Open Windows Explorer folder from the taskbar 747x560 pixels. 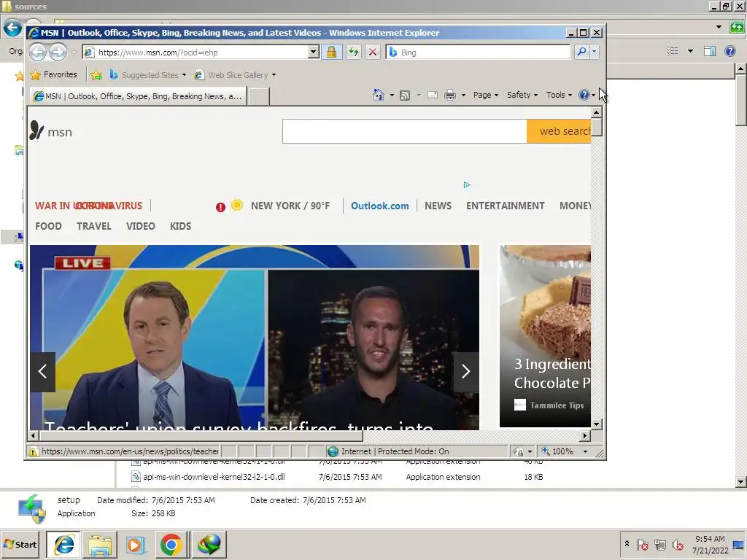pyautogui.click(x=99, y=544)
